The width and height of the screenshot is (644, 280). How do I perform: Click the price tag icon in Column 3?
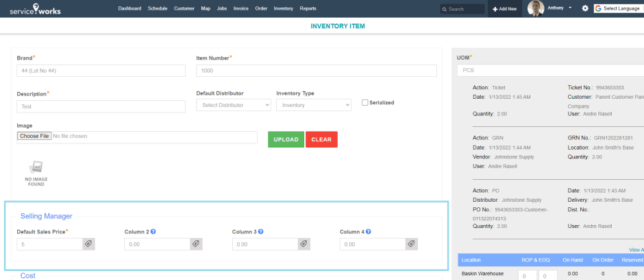[303, 244]
